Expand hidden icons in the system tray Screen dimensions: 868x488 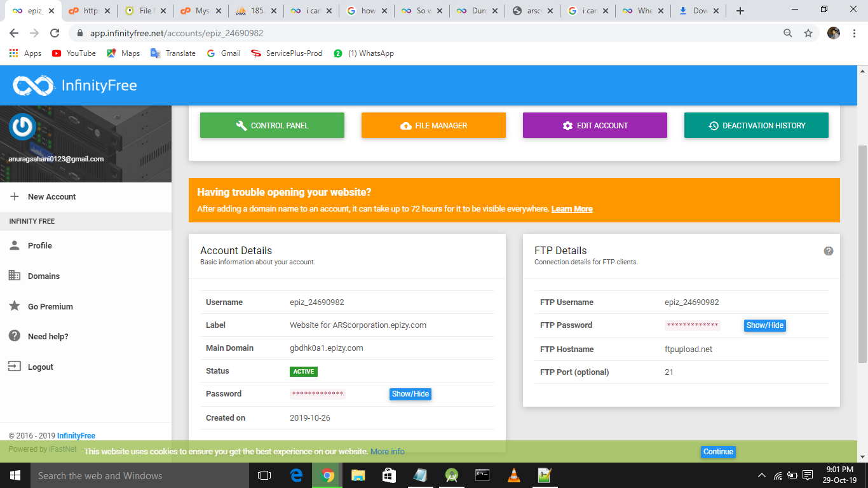pos(761,475)
